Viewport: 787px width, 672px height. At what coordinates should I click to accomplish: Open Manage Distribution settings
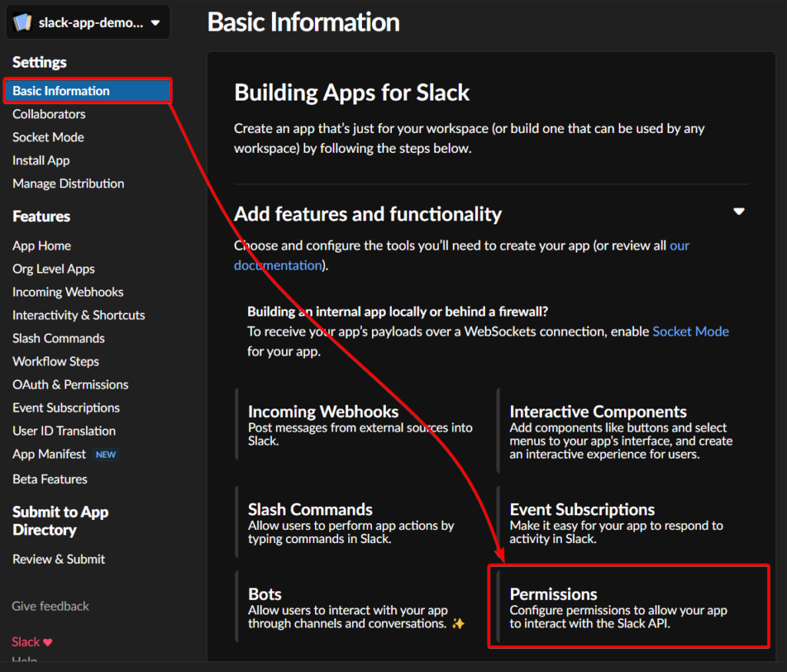click(x=68, y=184)
